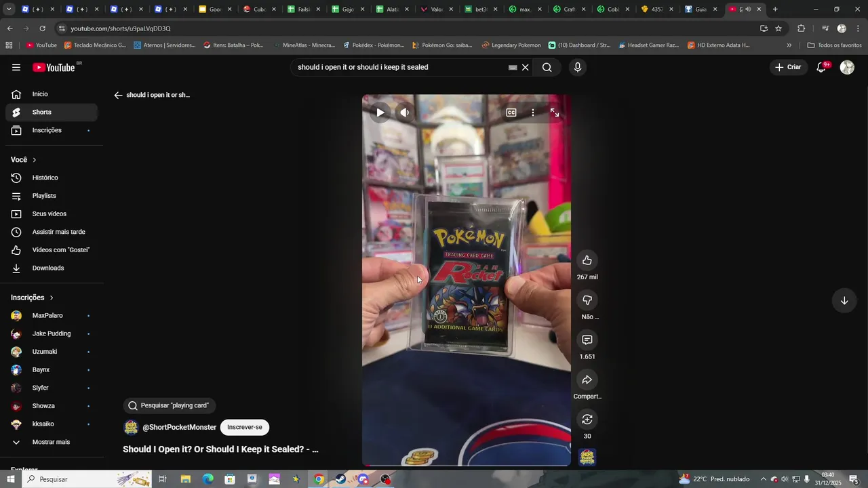
Task: Click the YouTube search input field
Action: click(400, 67)
